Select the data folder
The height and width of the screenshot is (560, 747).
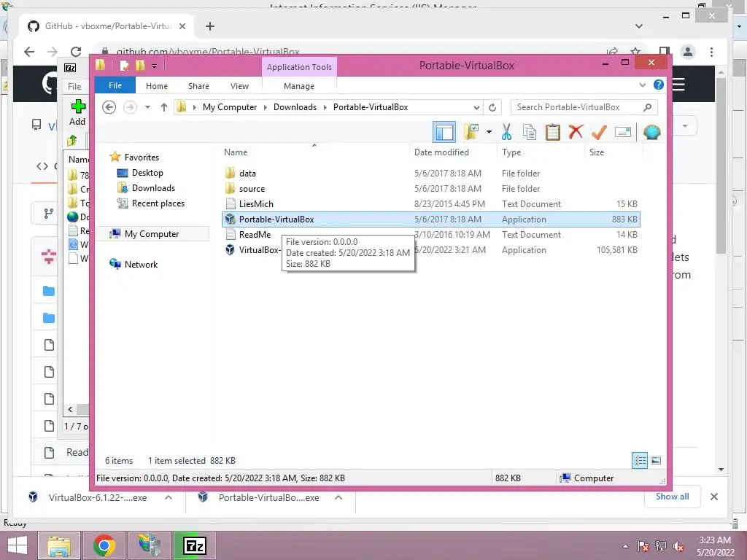[247, 174]
